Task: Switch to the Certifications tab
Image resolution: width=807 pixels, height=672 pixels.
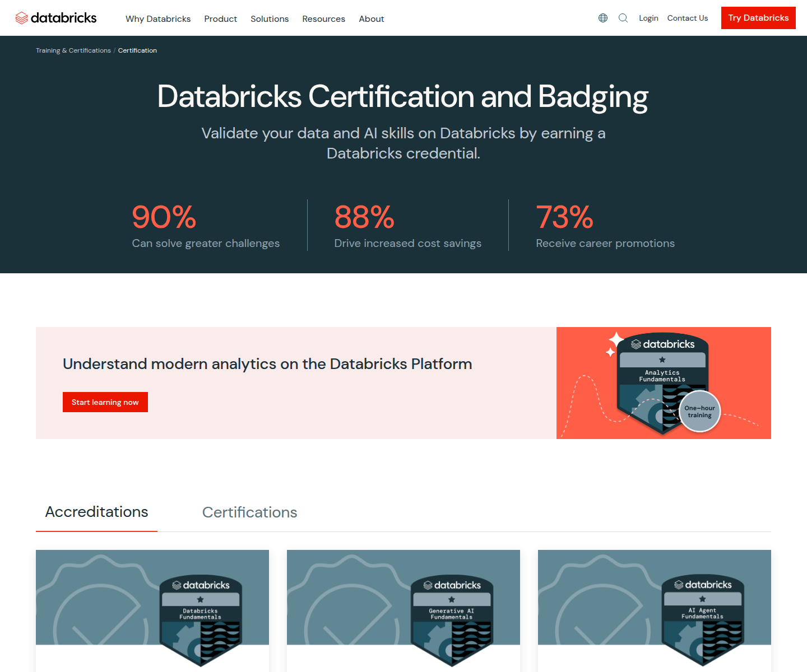Action: [250, 512]
